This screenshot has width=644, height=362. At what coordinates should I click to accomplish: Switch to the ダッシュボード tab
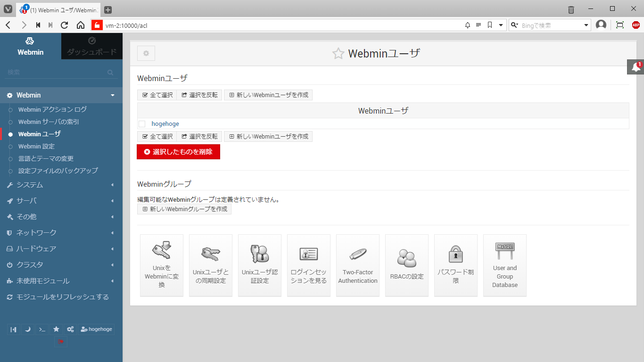tap(92, 46)
